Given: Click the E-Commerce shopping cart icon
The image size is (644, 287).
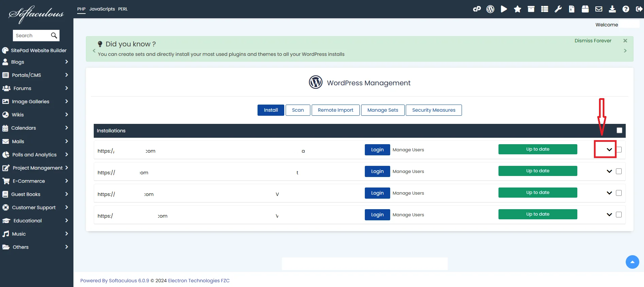Looking at the screenshot, I should [x=6, y=181].
